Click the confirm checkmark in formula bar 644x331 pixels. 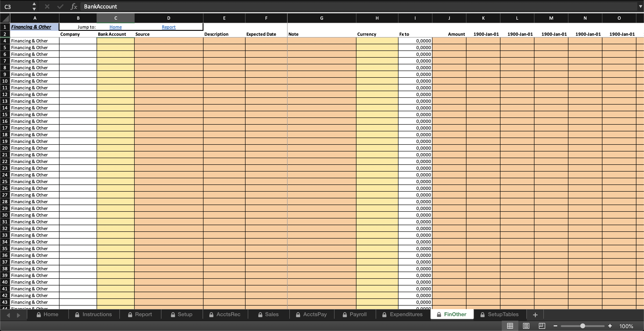pos(60,6)
